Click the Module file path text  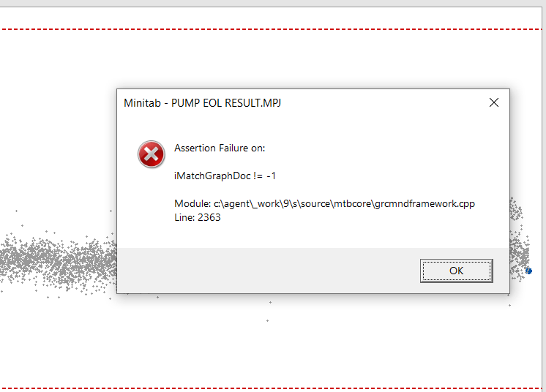click(x=324, y=203)
